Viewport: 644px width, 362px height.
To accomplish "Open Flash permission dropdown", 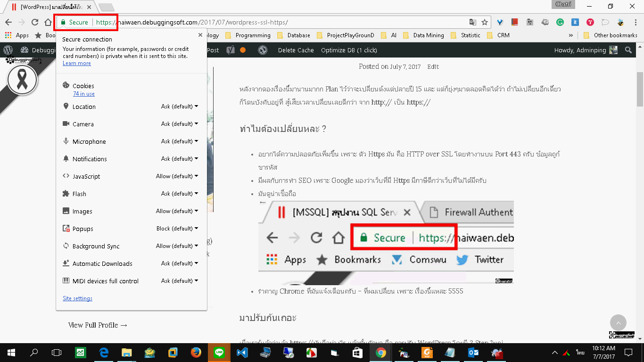I will coord(180,194).
